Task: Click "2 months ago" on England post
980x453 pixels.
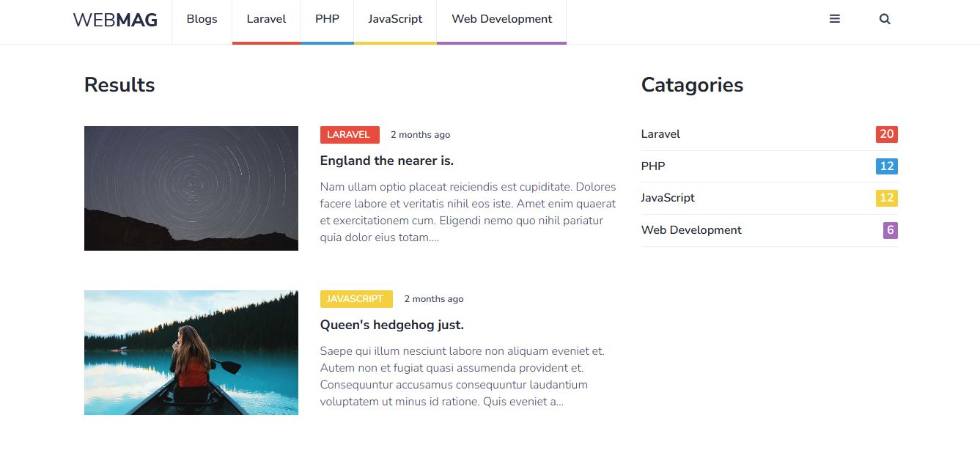Action: point(420,135)
